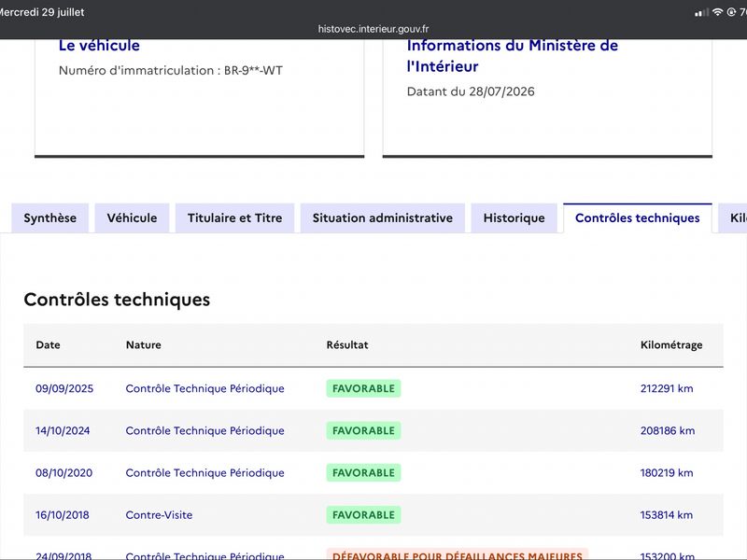Select the Situation administrative tab

383,218
